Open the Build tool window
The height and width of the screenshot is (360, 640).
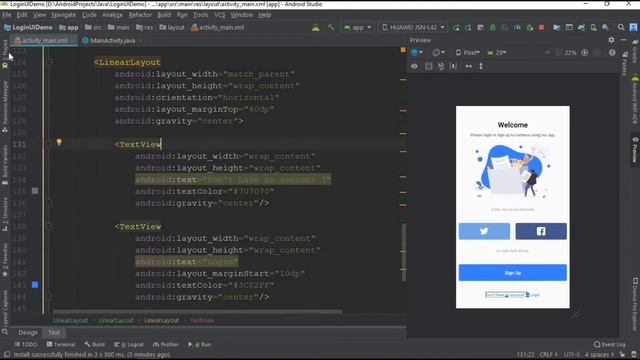tap(95, 344)
